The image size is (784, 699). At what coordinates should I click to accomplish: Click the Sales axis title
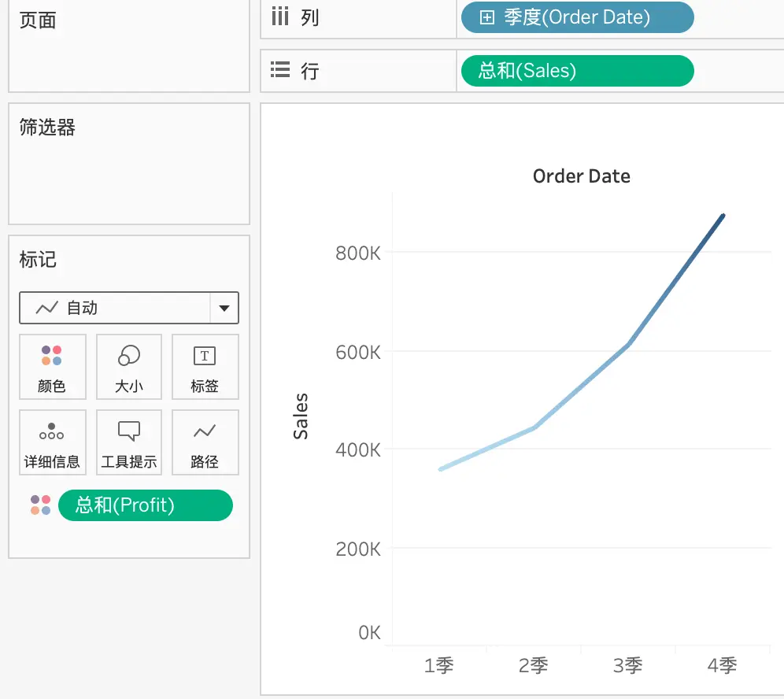coord(301,416)
